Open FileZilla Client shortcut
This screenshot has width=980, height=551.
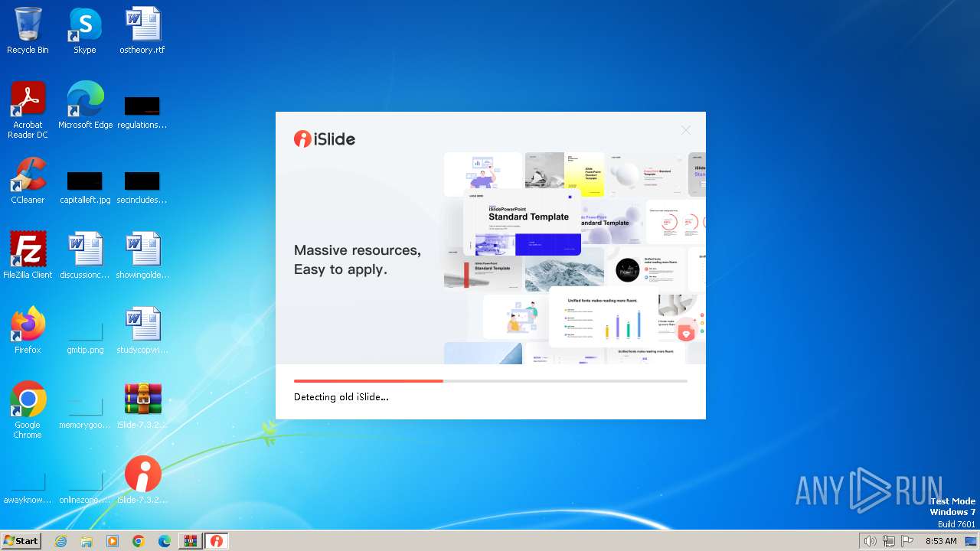click(x=28, y=256)
